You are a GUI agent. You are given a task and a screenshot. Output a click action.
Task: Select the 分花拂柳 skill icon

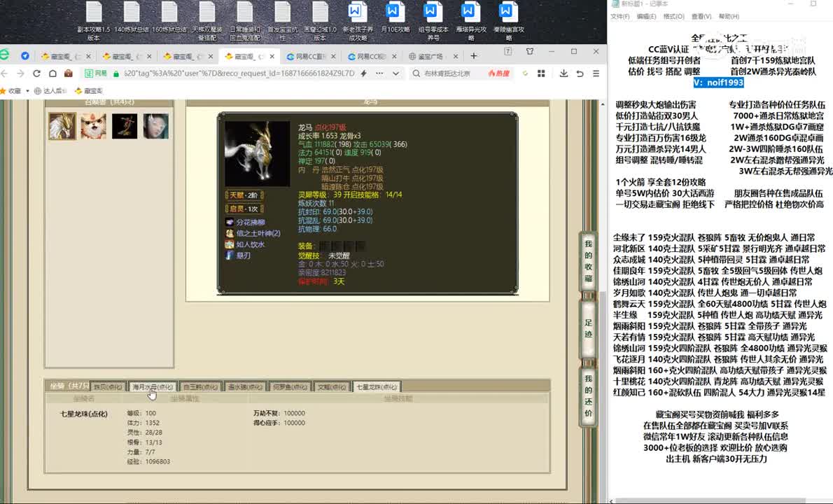point(230,222)
